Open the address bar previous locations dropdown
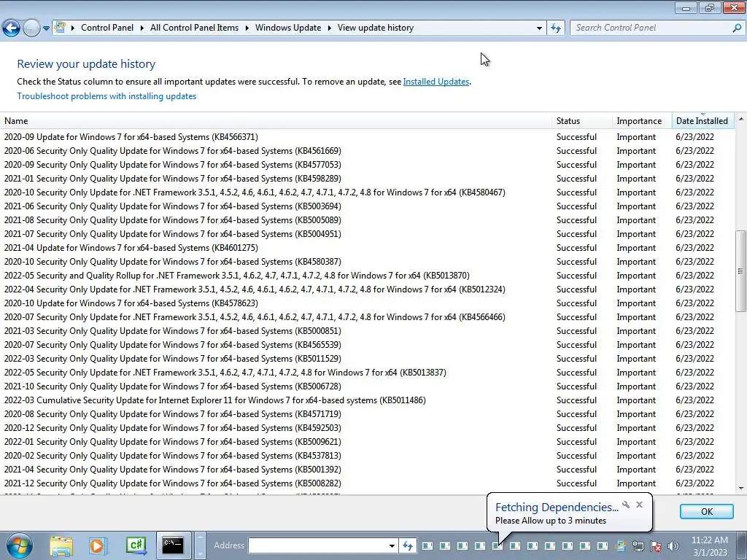This screenshot has height=560, width=747. pyautogui.click(x=539, y=28)
